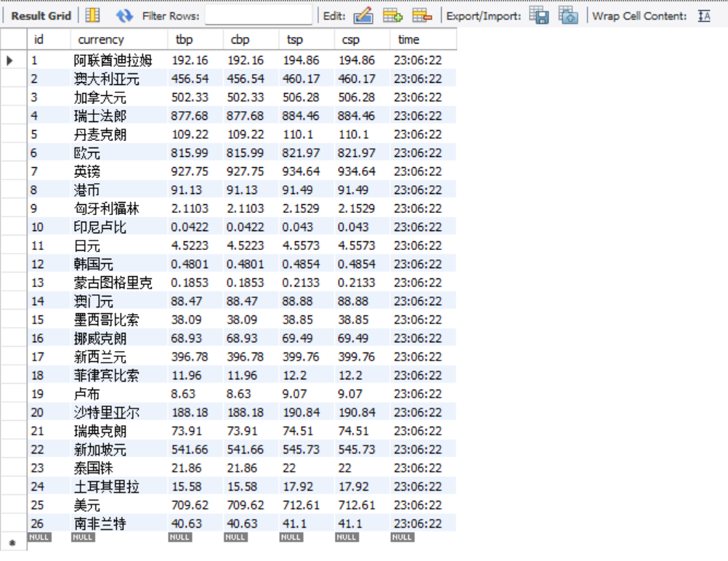Viewport: 728px width, 561px height.
Task: Click the result grid view icon
Action: 92,15
